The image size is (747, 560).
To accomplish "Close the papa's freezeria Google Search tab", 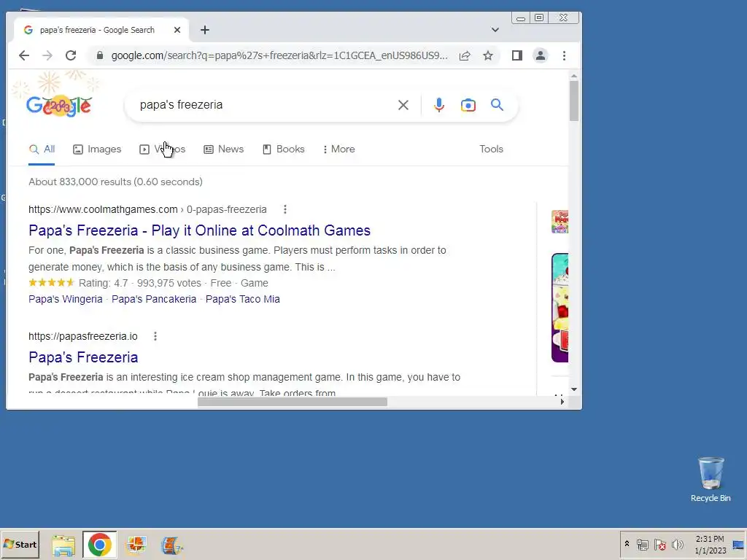I will 177,30.
